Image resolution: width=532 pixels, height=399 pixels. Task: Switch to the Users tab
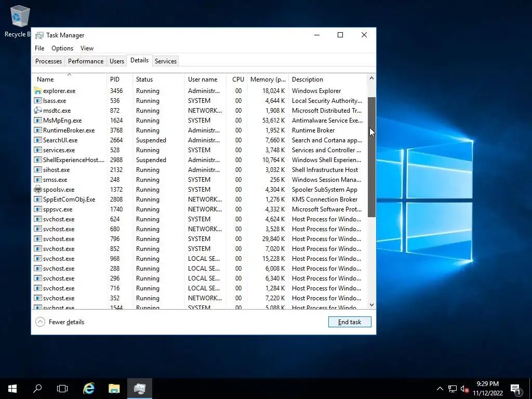(x=117, y=61)
